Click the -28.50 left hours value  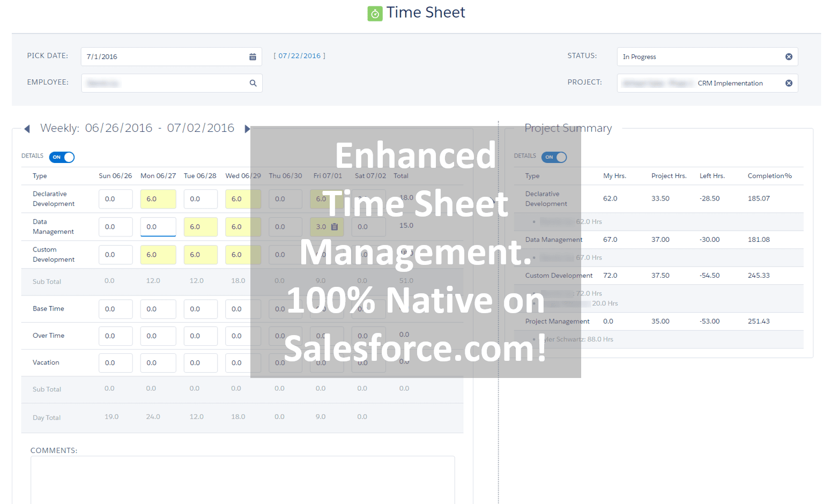click(x=709, y=198)
